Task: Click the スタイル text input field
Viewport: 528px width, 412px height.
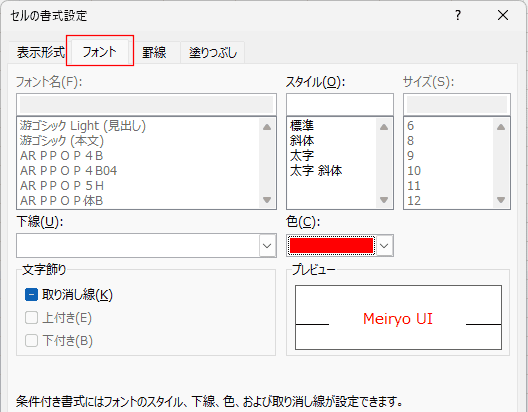Action: 340,105
